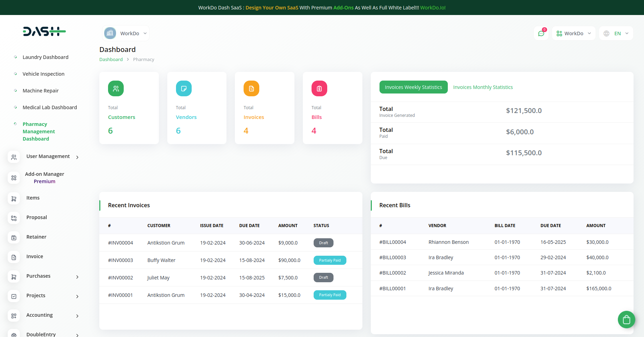Click the orange Total Invoices icon

251,89
